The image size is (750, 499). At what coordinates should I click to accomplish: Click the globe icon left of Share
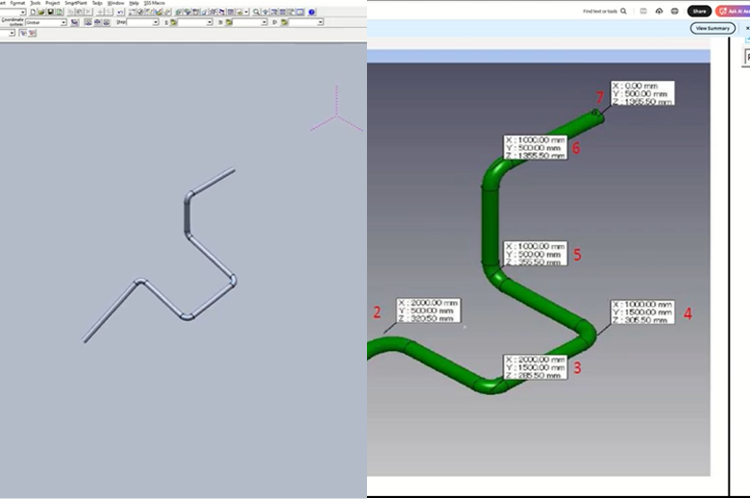pyautogui.click(x=675, y=11)
